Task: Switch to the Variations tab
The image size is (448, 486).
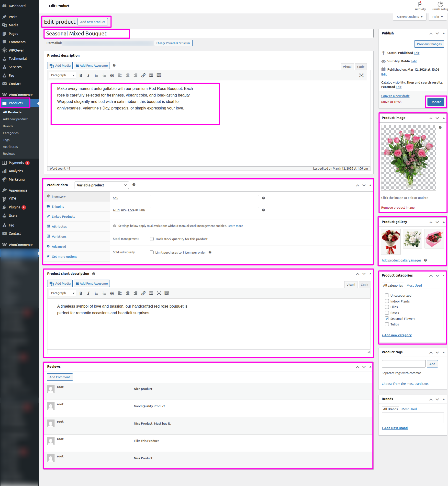Action: (x=59, y=237)
